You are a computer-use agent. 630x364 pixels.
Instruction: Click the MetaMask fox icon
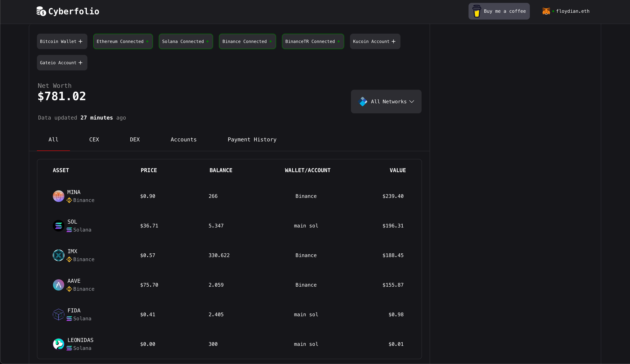click(546, 11)
